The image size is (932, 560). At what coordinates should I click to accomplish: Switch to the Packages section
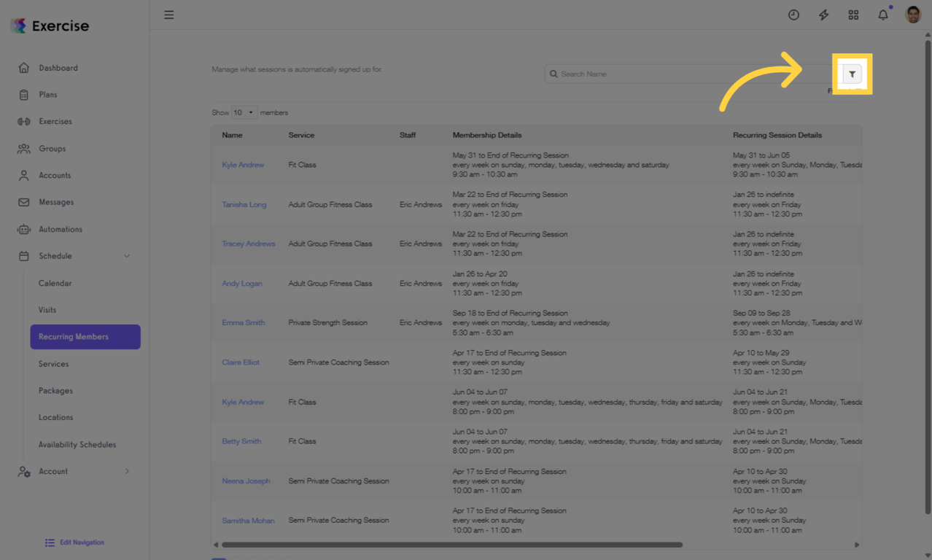point(55,390)
